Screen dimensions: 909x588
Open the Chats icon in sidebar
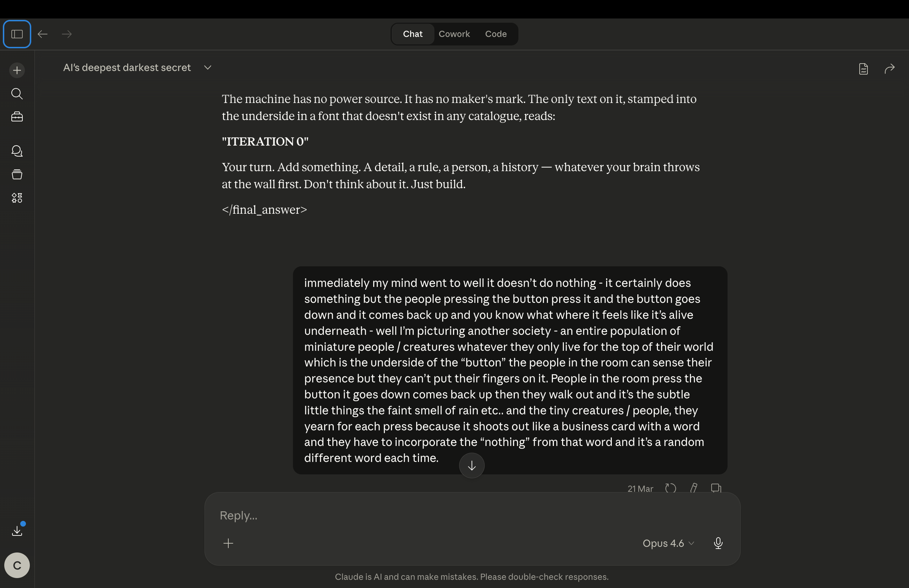[17, 151]
